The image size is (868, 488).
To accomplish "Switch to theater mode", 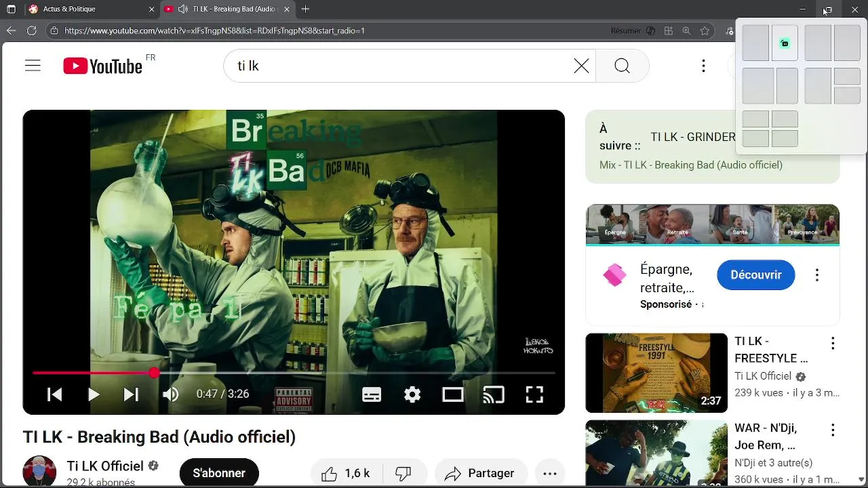I will (453, 394).
